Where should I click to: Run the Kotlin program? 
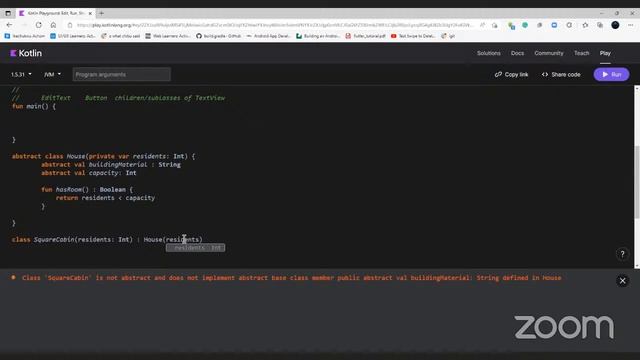click(611, 74)
